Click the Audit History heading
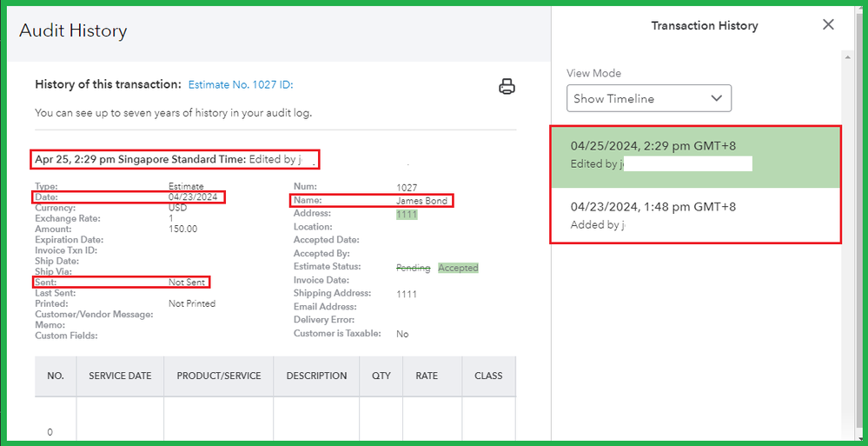Viewport: 868px width, 446px height. point(73,30)
